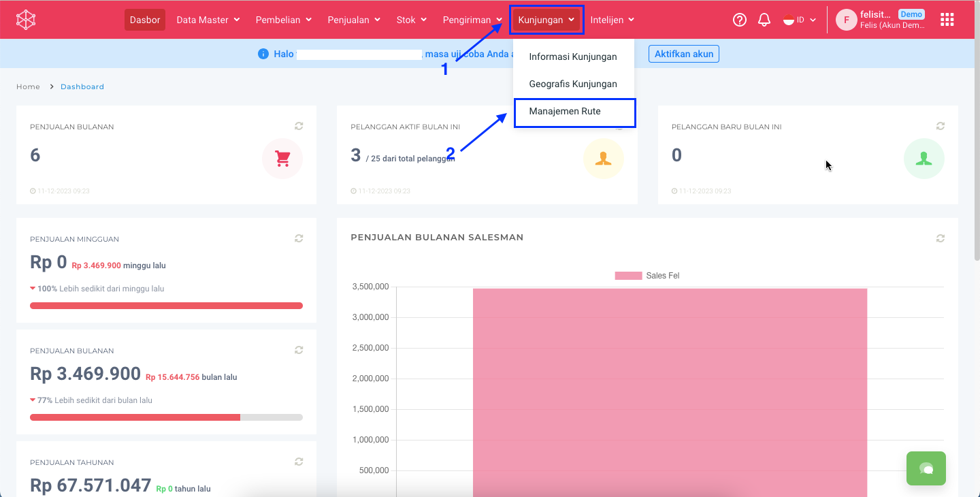Open the ID language selector dropdown

(x=800, y=20)
